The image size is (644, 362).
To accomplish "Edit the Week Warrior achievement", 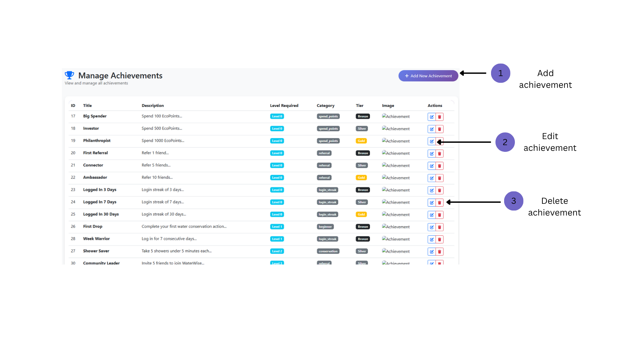I will 432,239.
